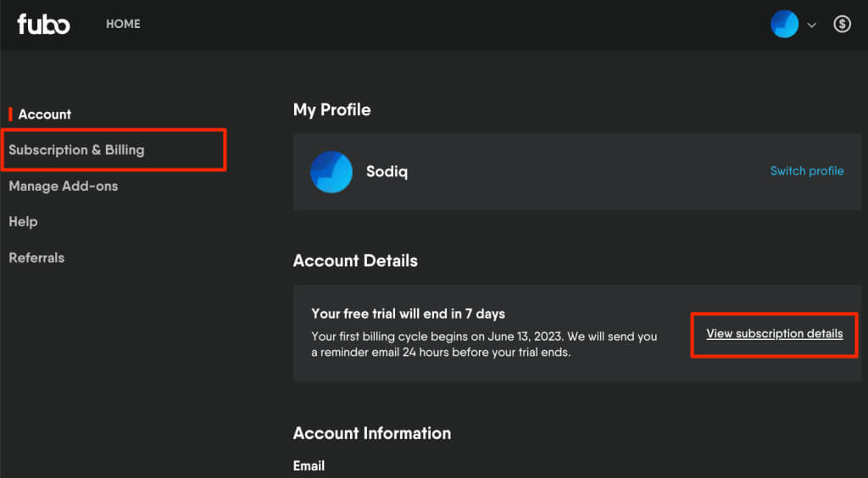Viewport: 868px width, 478px height.
Task: Click the Account Information heading
Action: point(371,433)
